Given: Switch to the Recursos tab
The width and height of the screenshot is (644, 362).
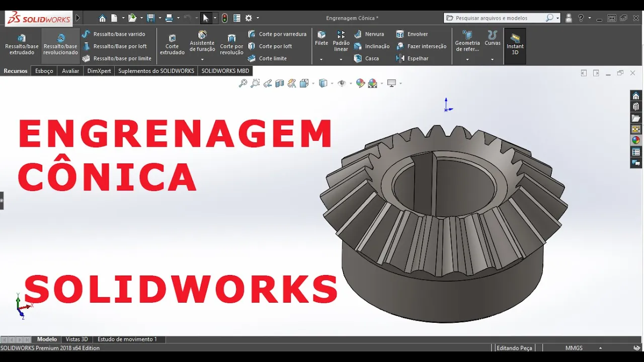Looking at the screenshot, I should coord(16,71).
